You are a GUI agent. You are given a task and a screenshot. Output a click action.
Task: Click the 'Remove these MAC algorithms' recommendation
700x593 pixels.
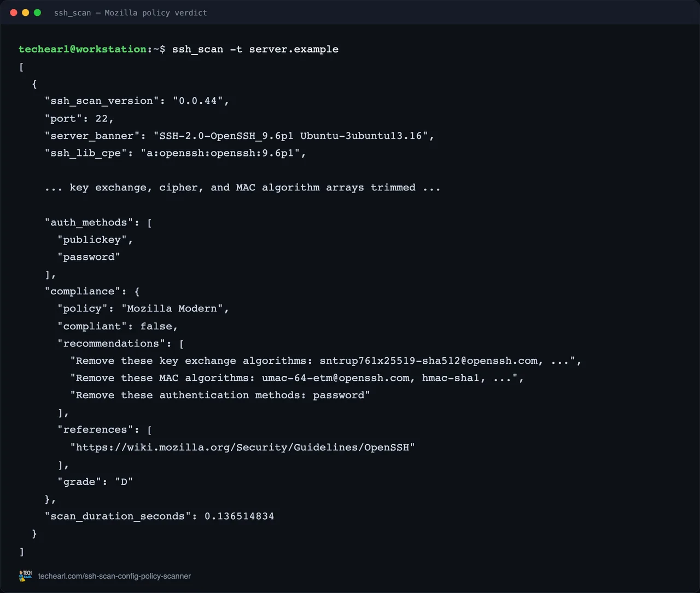click(297, 378)
